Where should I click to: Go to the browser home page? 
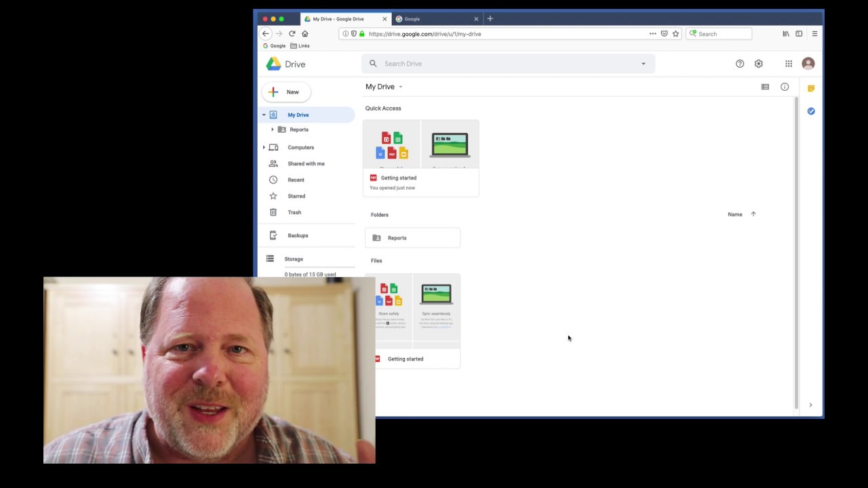305,34
